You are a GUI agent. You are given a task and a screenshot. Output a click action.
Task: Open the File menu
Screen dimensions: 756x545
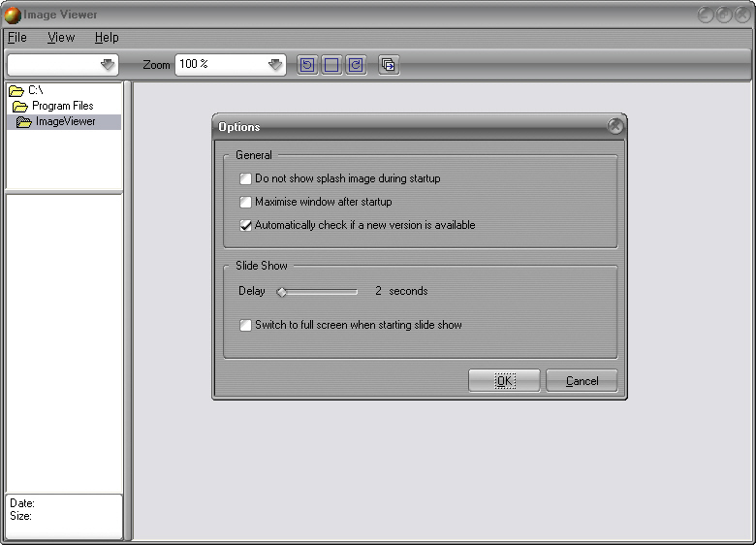(17, 38)
